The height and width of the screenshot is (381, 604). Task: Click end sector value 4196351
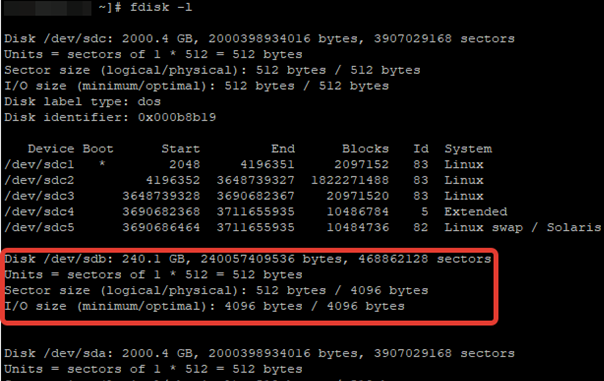pos(267,164)
